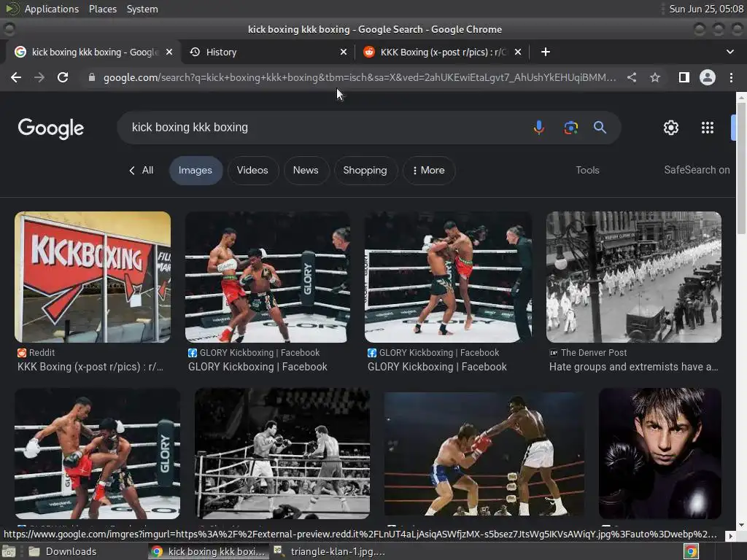Select the Shopping filter

coord(365,170)
